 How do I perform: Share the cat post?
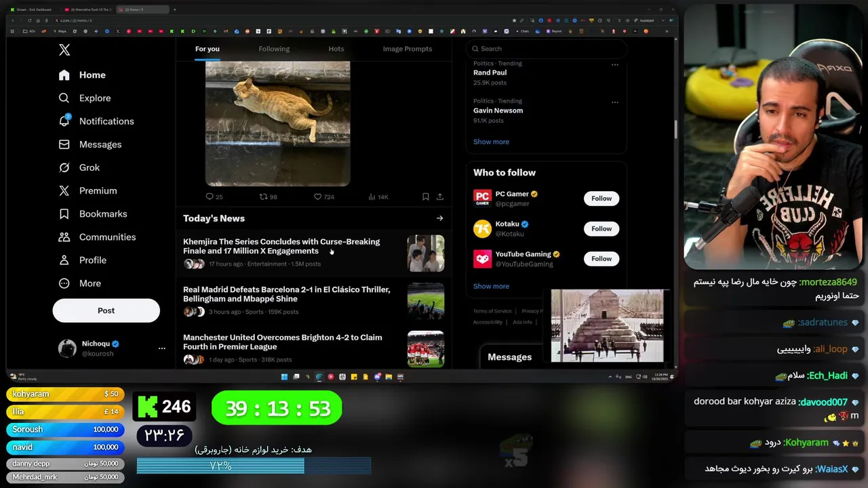tap(440, 197)
